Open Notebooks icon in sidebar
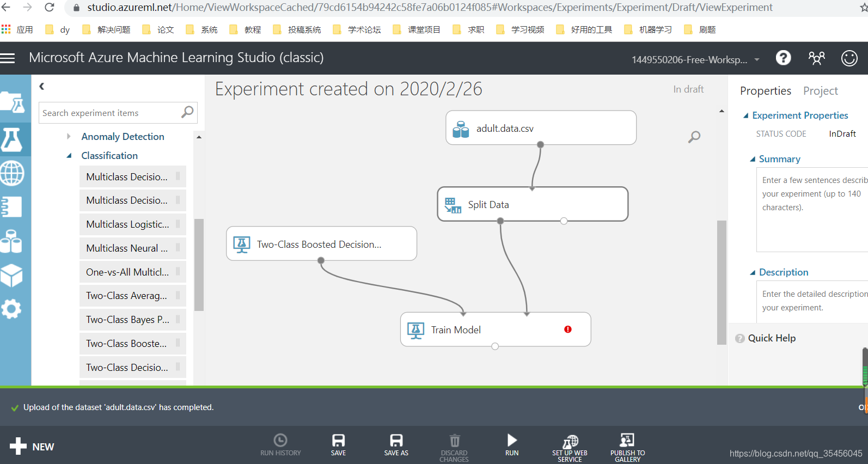This screenshot has height=464, width=868. (12, 207)
